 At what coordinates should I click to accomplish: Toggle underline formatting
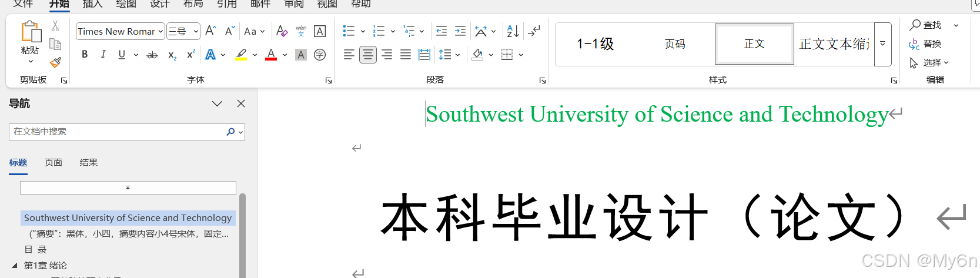click(122, 55)
